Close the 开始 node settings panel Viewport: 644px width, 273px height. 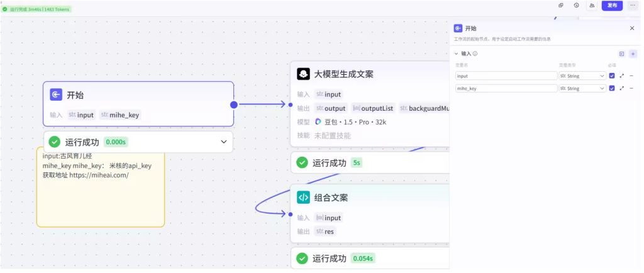click(632, 28)
